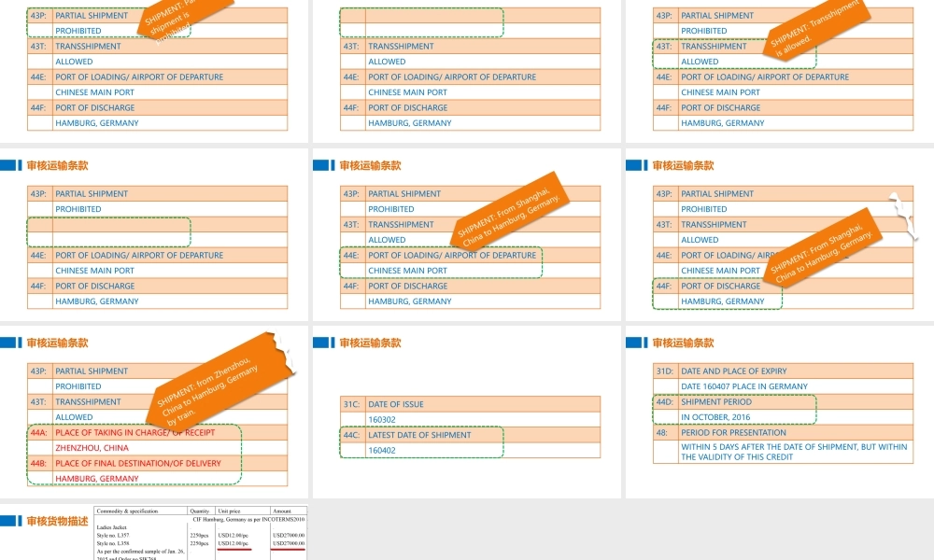
Task: Click dashed box around 44F Port of Discharge
Action: click(717, 294)
